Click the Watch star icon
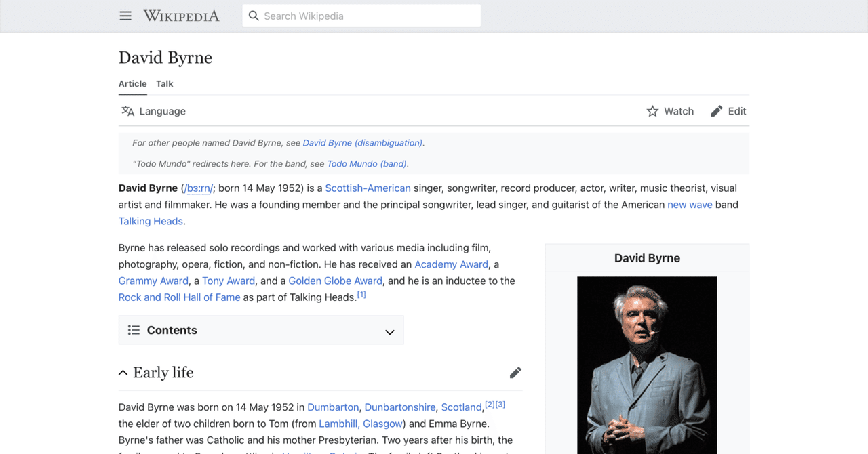 point(652,111)
